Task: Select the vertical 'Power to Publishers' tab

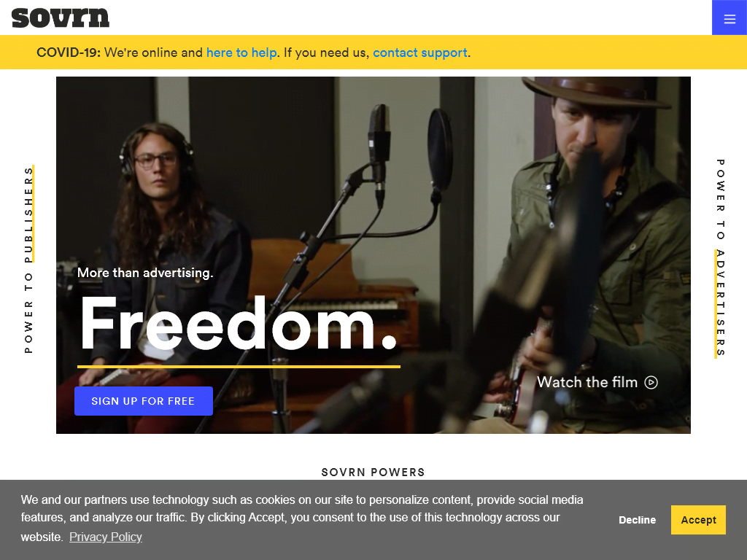Action: point(28,260)
